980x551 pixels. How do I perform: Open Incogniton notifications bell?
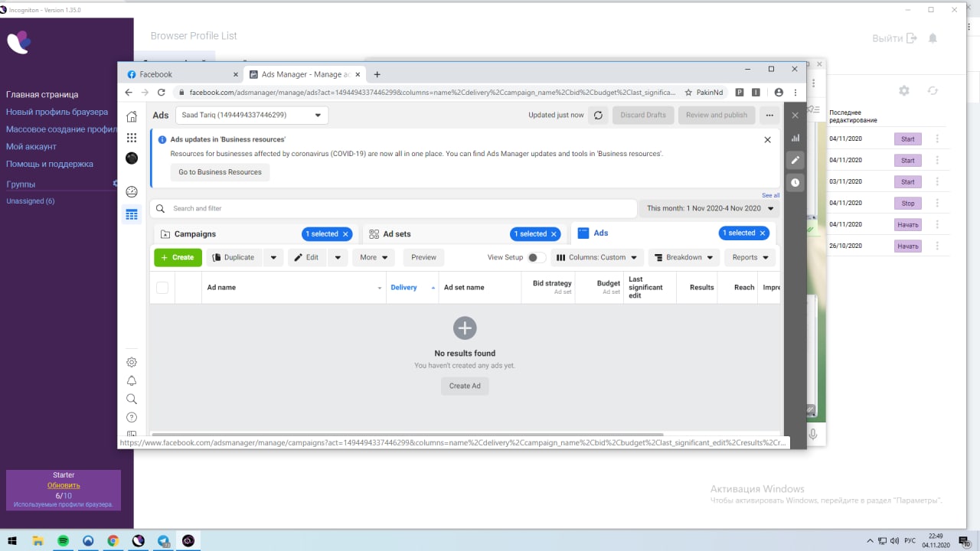tap(933, 38)
